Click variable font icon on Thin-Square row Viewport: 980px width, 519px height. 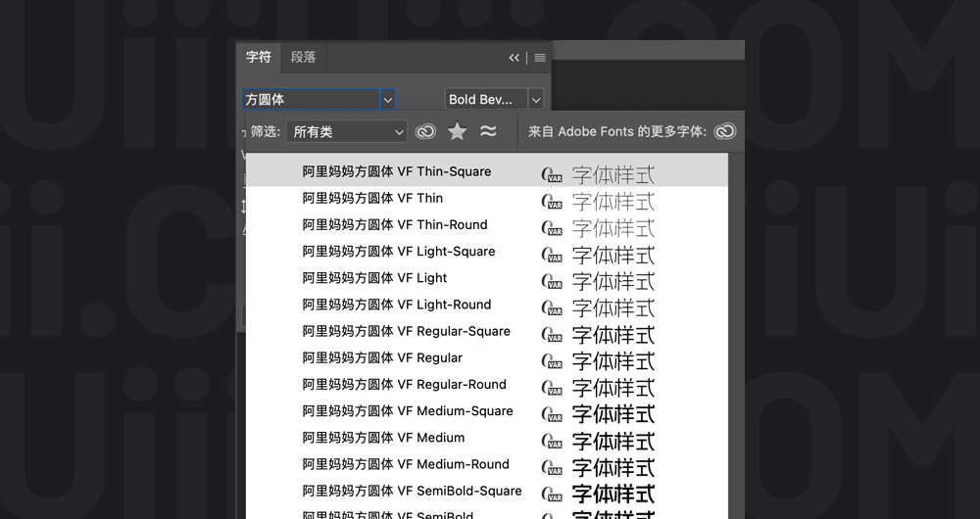point(551,175)
